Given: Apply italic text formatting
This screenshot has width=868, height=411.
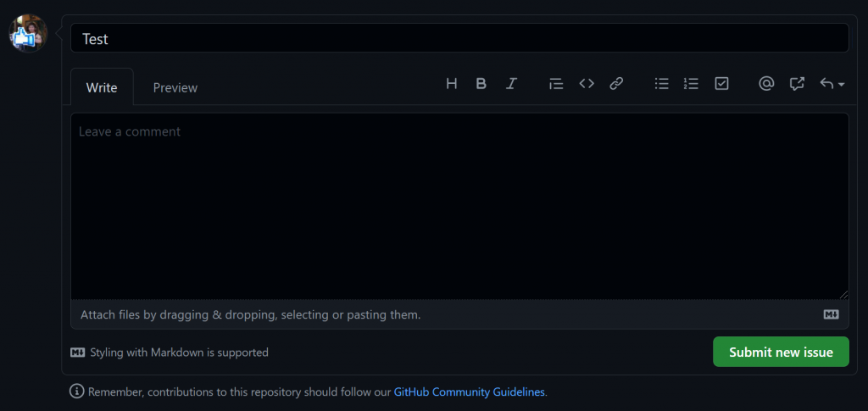Looking at the screenshot, I should 511,83.
